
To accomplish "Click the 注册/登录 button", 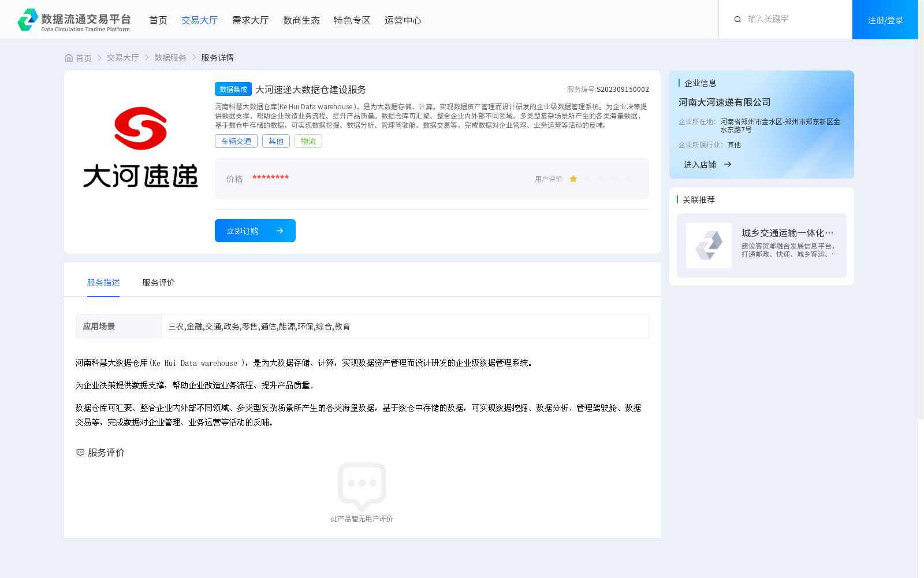I will (885, 20).
